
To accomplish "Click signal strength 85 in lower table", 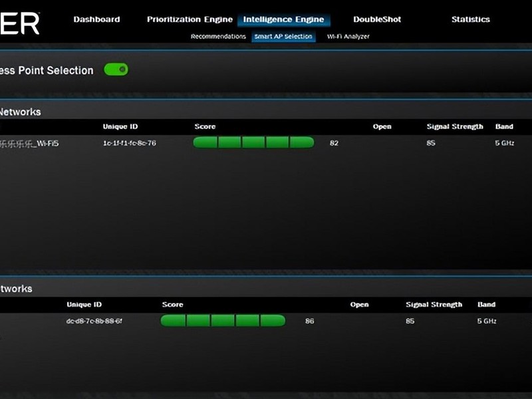I will point(410,321).
